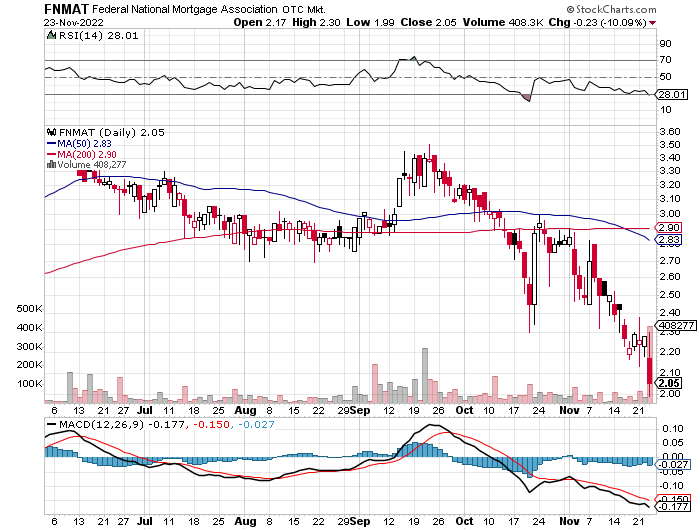The width and height of the screenshot is (700, 530).
Task: Click the RSI 90 axis label
Action: [x=666, y=44]
